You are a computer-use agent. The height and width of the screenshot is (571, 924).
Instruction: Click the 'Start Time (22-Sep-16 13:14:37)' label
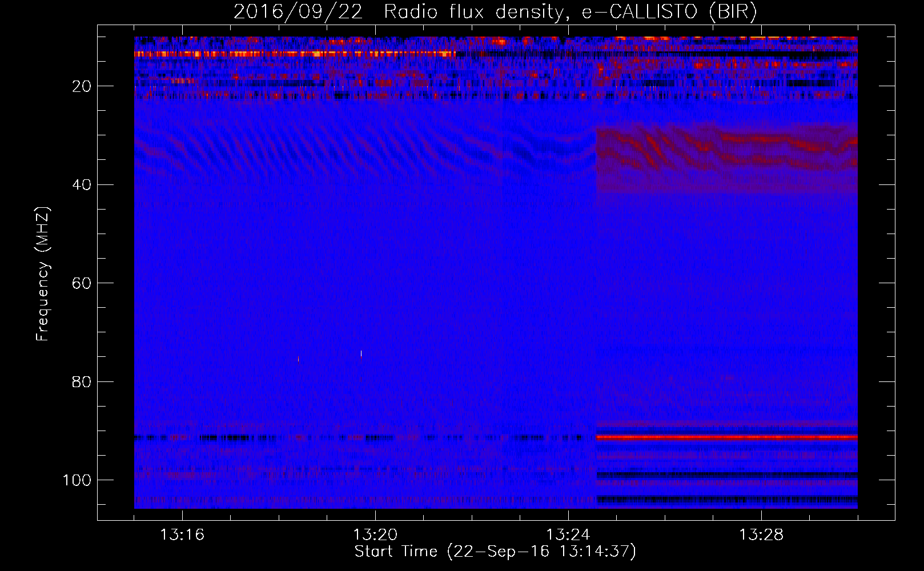[x=495, y=552]
